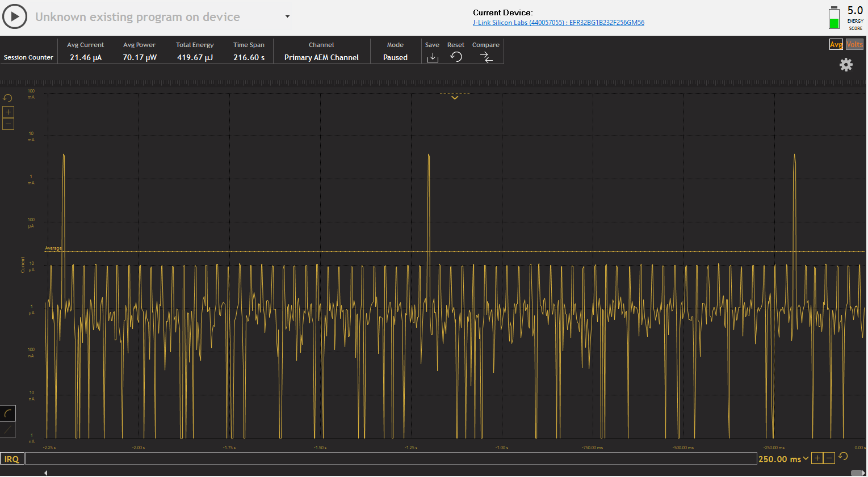Open the J-Link Silicon Labs device link
The width and height of the screenshot is (868, 477).
pyautogui.click(x=558, y=22)
